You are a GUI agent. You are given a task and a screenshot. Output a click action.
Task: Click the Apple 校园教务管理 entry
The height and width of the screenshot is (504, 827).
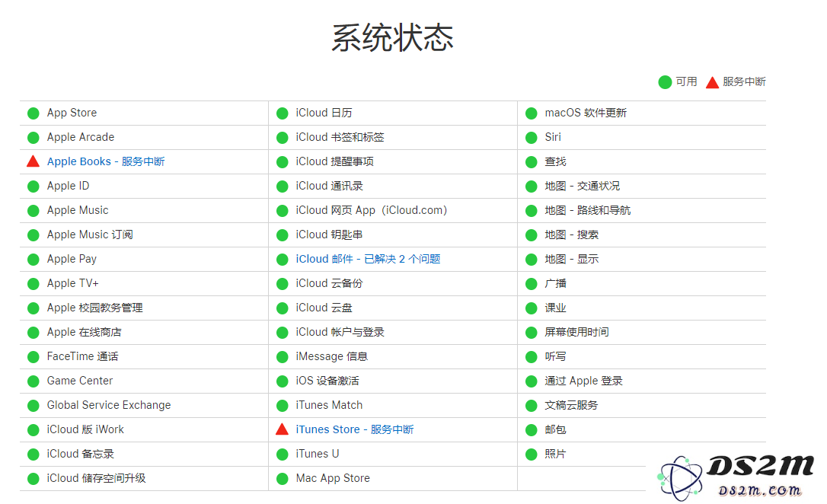[95, 308]
